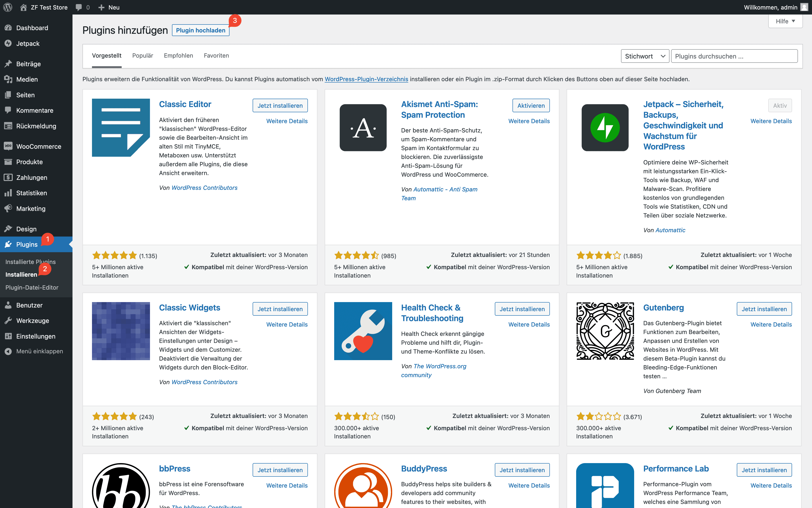Click the Kommentare speech bubble icon
This screenshot has height=508, width=812.
(8, 110)
